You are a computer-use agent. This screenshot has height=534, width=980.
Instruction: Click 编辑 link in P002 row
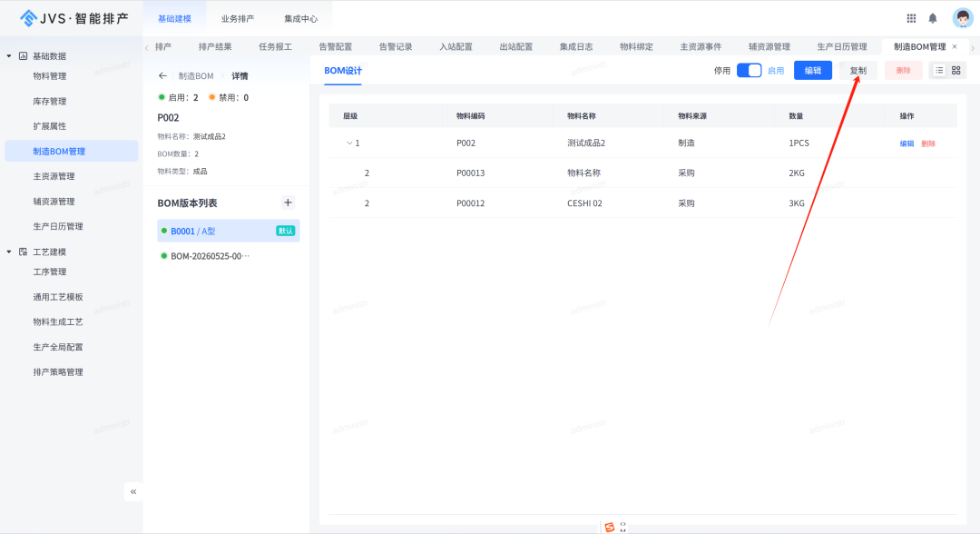(x=906, y=143)
